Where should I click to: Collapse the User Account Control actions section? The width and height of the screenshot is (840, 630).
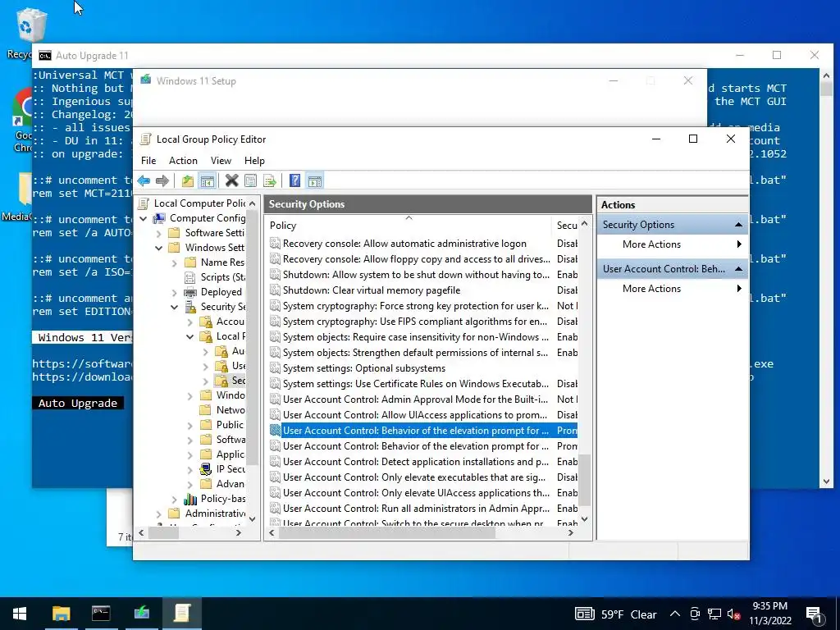pyautogui.click(x=738, y=269)
